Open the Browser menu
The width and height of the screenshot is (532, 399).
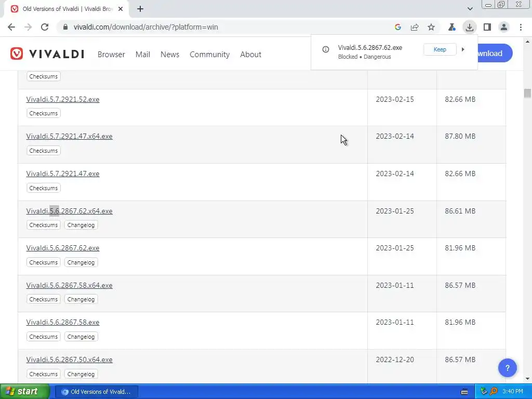(x=111, y=54)
